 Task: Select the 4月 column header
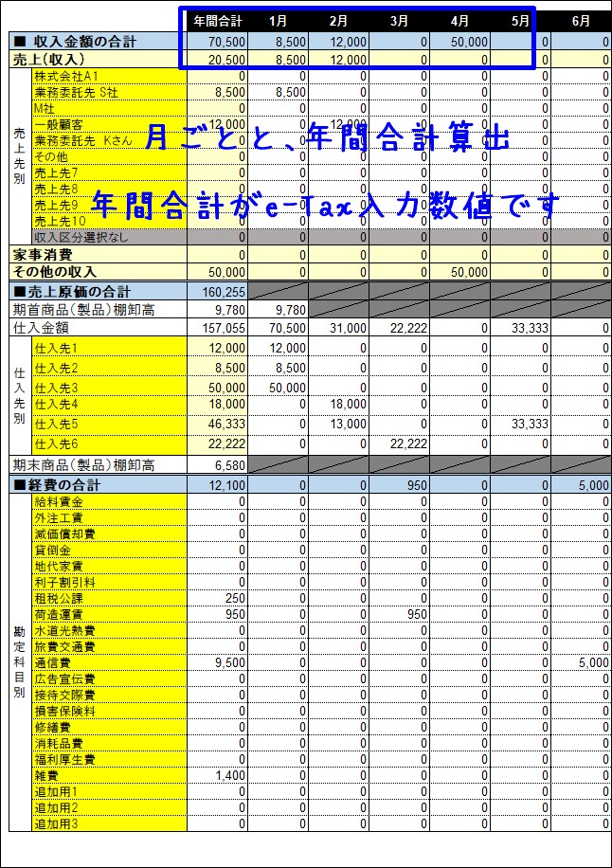coord(461,20)
